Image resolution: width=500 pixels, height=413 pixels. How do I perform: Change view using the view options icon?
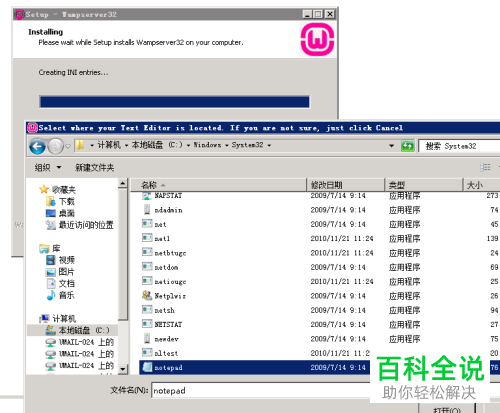click(485, 167)
